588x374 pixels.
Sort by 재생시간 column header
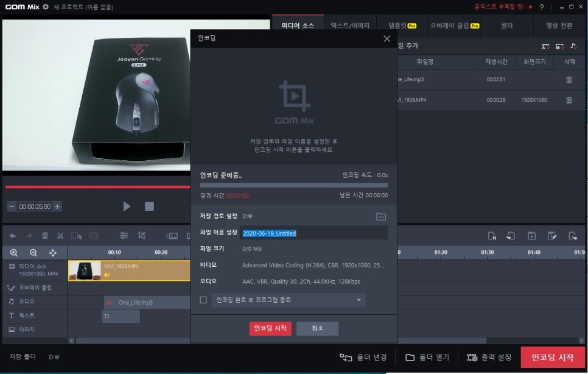click(x=496, y=62)
